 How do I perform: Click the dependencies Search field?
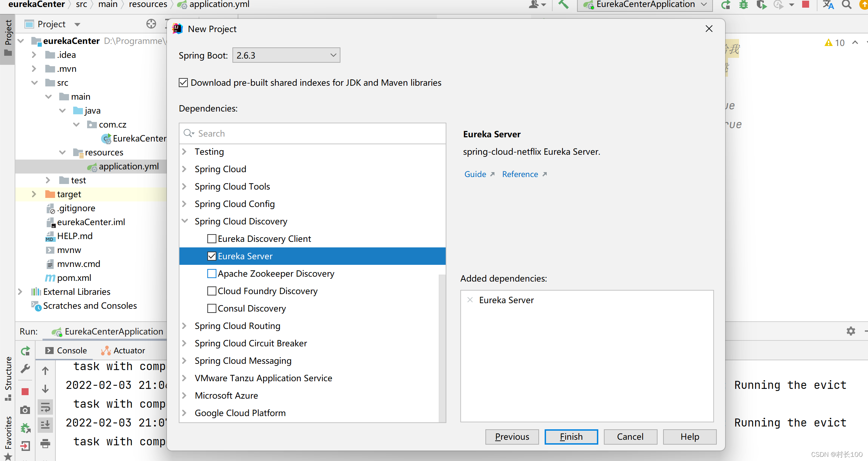point(314,133)
